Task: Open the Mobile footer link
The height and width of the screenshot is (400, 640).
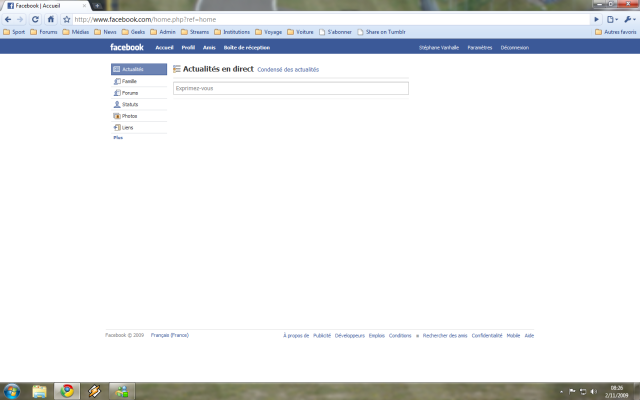Action: click(x=513, y=336)
